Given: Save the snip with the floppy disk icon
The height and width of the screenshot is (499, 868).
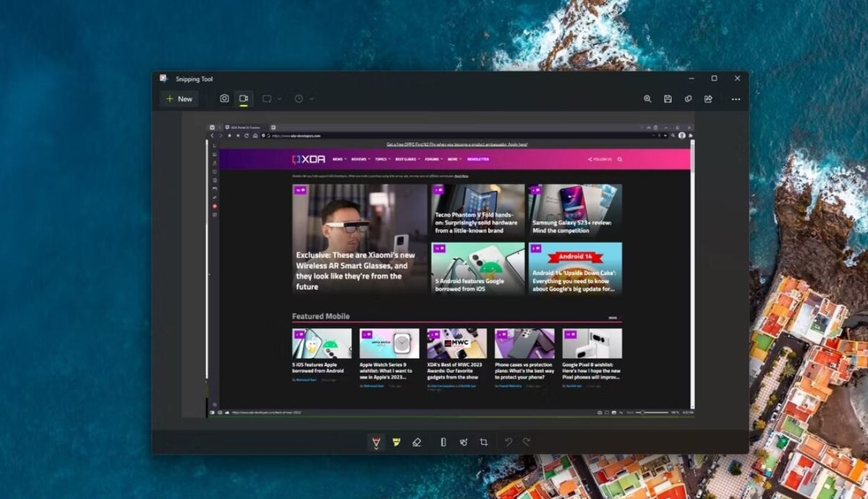Looking at the screenshot, I should [668, 99].
